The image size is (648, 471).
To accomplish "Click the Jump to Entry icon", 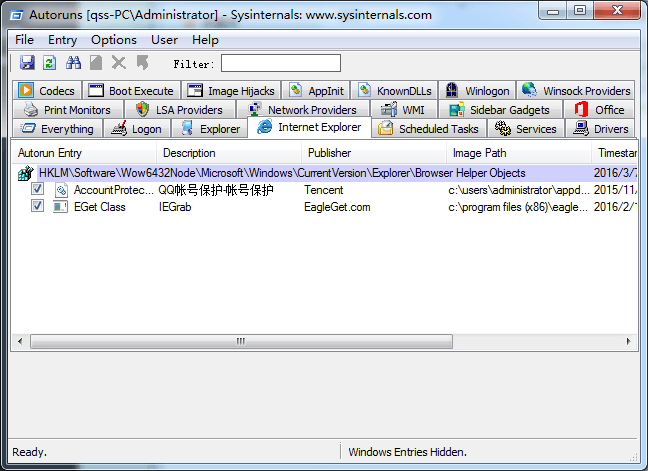I will click(x=142, y=63).
